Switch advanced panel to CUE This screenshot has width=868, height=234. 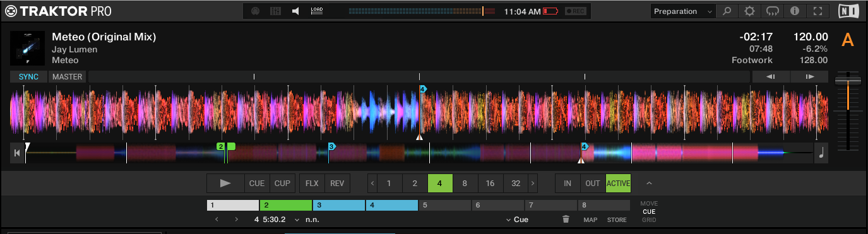click(649, 212)
